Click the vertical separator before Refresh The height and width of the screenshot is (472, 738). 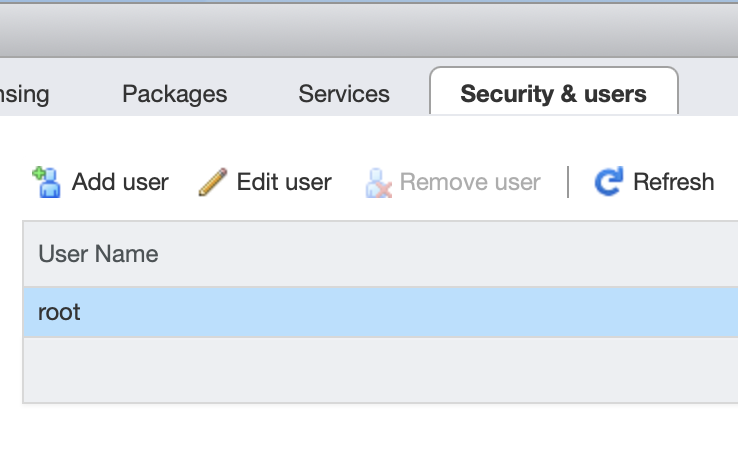568,182
